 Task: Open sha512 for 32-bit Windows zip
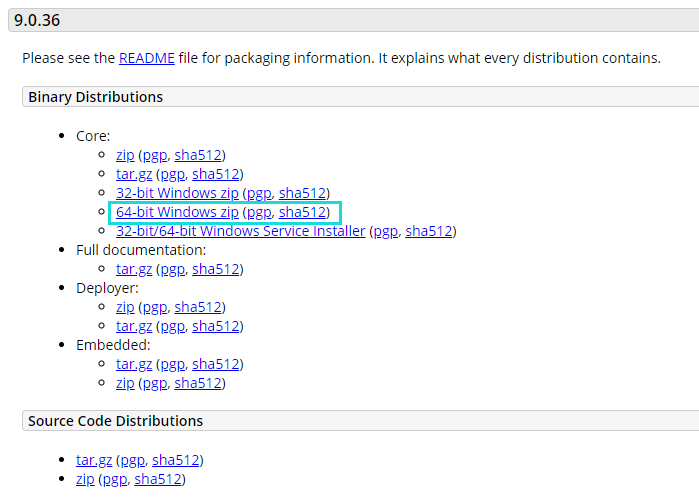click(302, 193)
